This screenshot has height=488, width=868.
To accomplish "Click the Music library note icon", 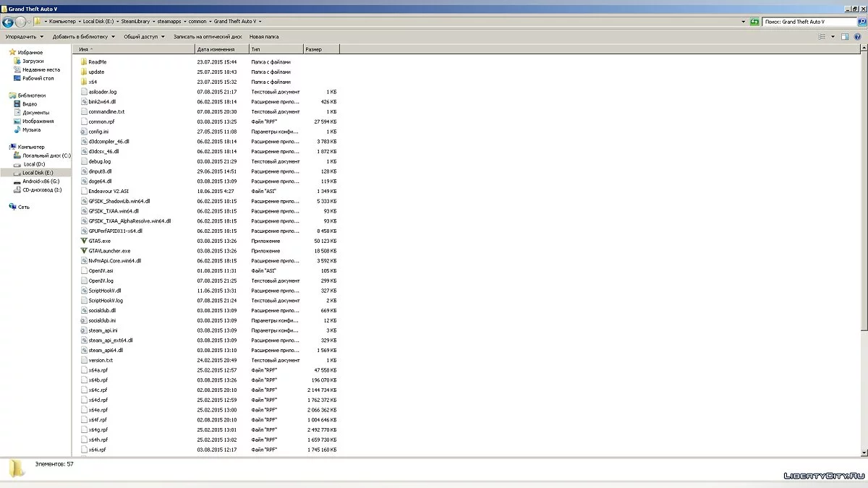I will 17,130.
